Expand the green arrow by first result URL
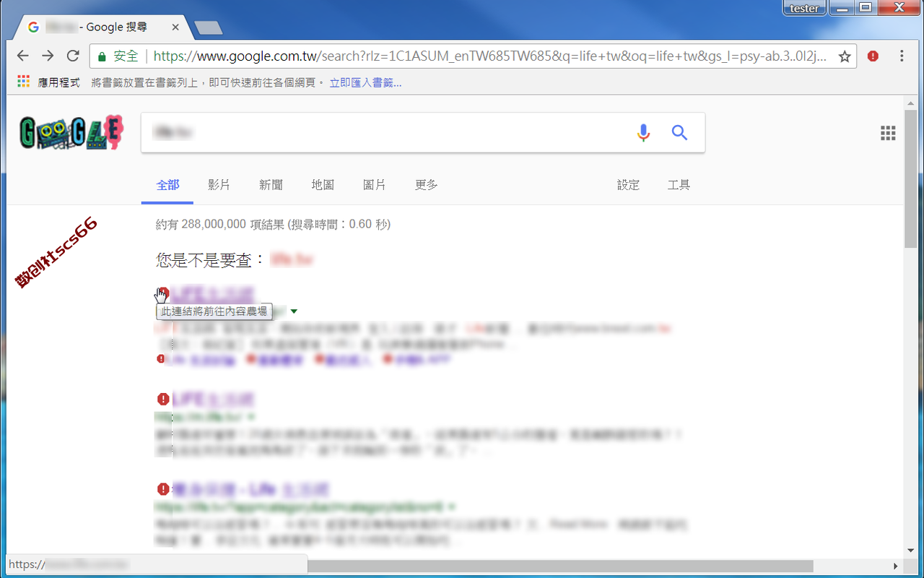The width and height of the screenshot is (924, 578). pos(294,311)
